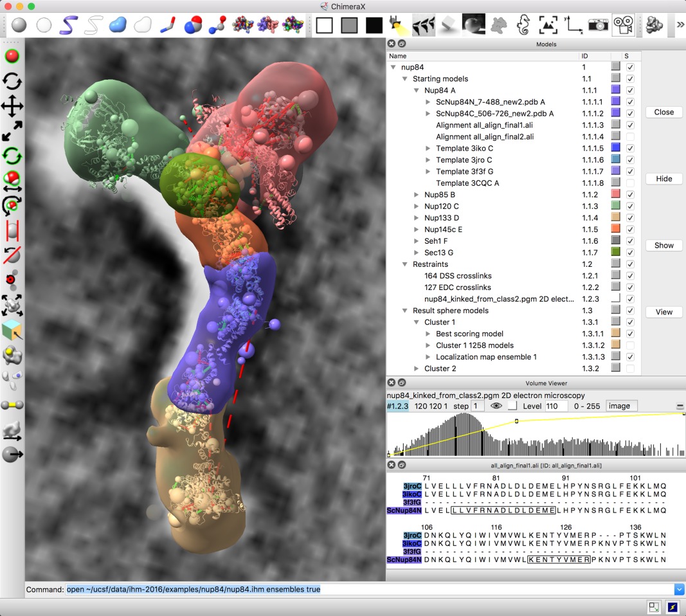Click the Volume Viewer step value field
The width and height of the screenshot is (686, 616).
477,406
